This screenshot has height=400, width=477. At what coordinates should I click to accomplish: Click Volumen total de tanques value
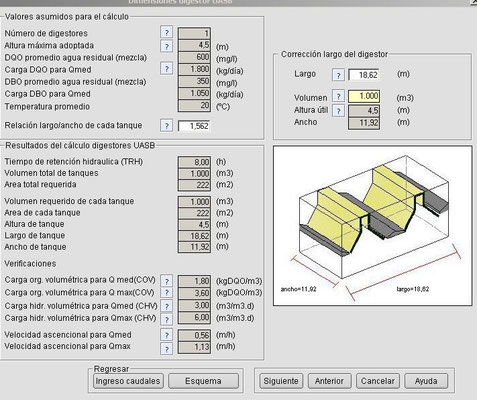click(194, 174)
